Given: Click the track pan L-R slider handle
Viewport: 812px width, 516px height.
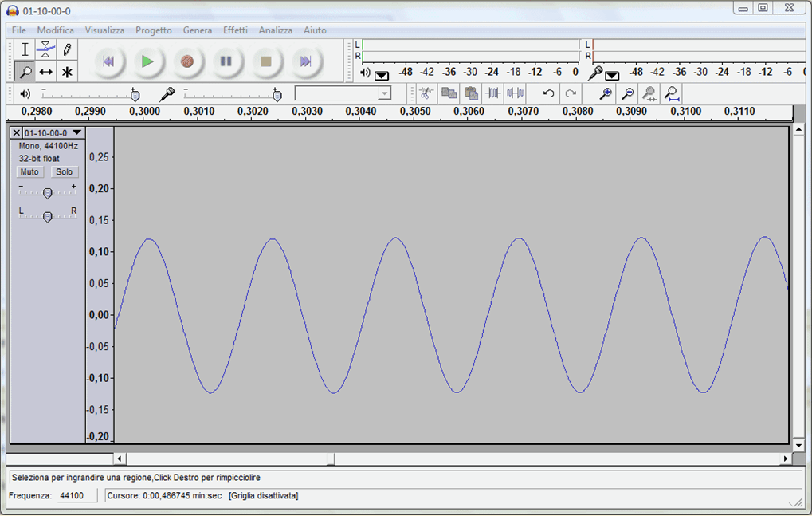Looking at the screenshot, I should coord(48,217).
